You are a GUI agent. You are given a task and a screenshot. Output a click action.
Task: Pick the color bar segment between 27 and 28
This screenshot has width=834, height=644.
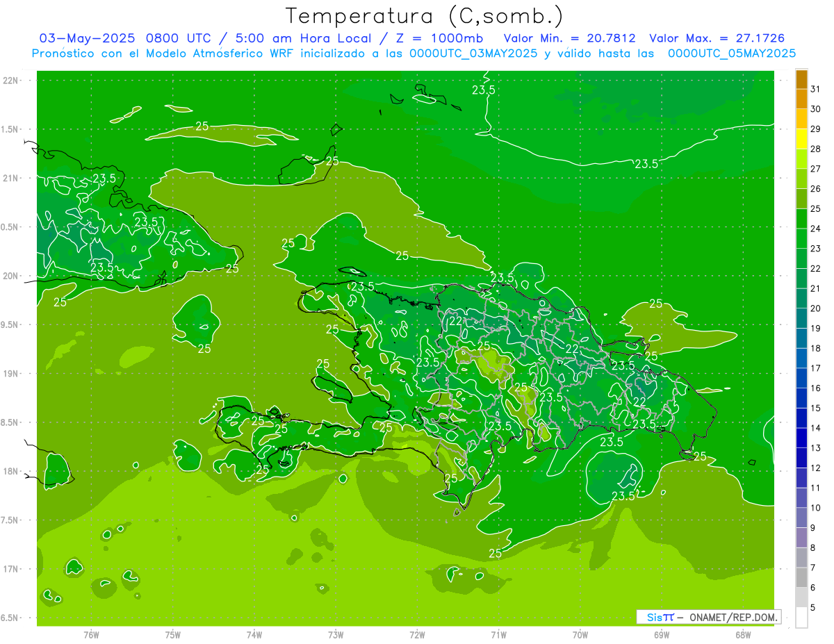tap(801, 159)
